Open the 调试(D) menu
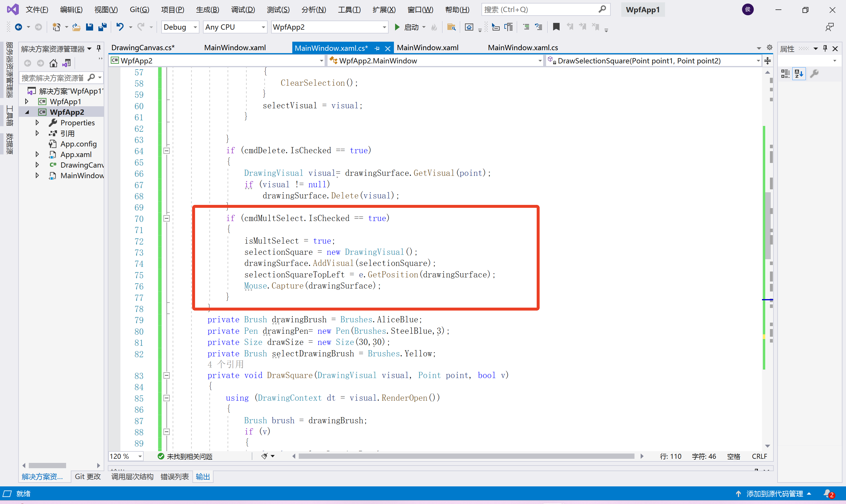This screenshot has height=504, width=846. pos(243,9)
